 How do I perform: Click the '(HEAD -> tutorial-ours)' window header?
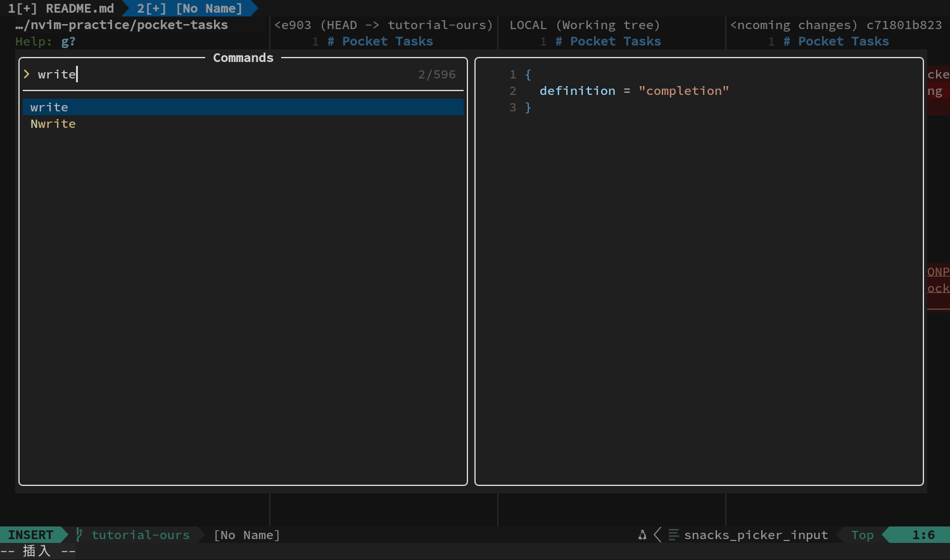pos(407,25)
